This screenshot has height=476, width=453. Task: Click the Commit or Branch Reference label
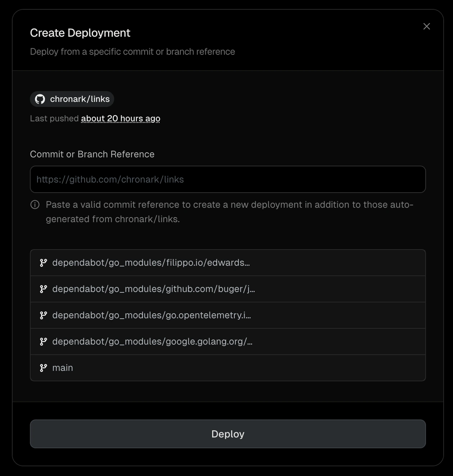[x=92, y=154]
